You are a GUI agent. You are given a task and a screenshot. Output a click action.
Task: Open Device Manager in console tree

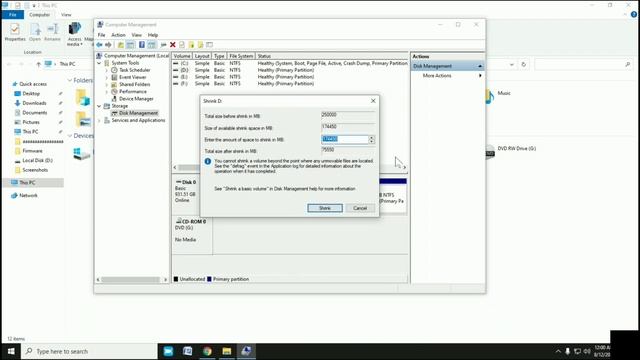[x=136, y=99]
